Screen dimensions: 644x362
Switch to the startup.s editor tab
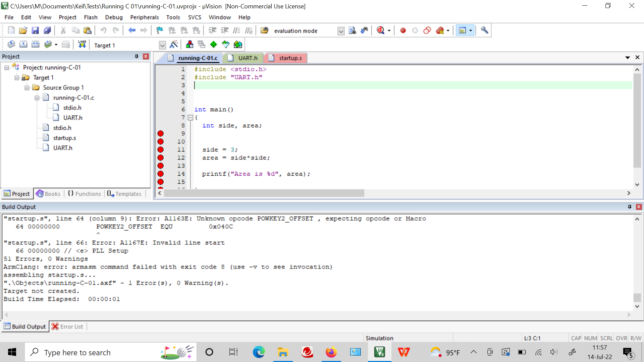(x=285, y=58)
